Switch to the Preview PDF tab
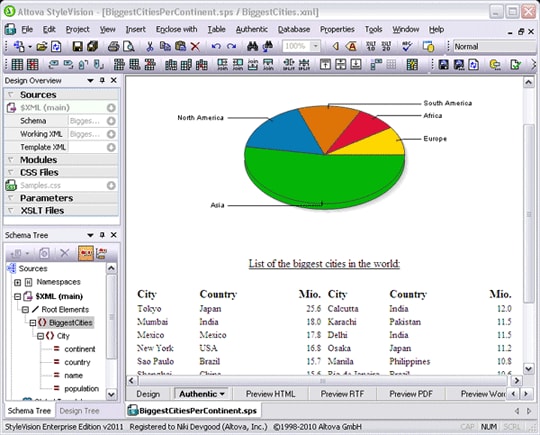Viewport: 540px width, 435px height. [x=411, y=394]
